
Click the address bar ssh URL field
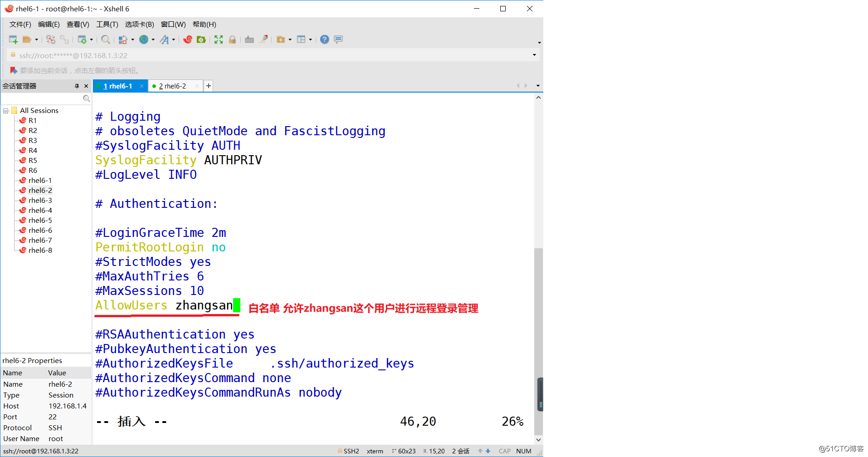point(272,55)
